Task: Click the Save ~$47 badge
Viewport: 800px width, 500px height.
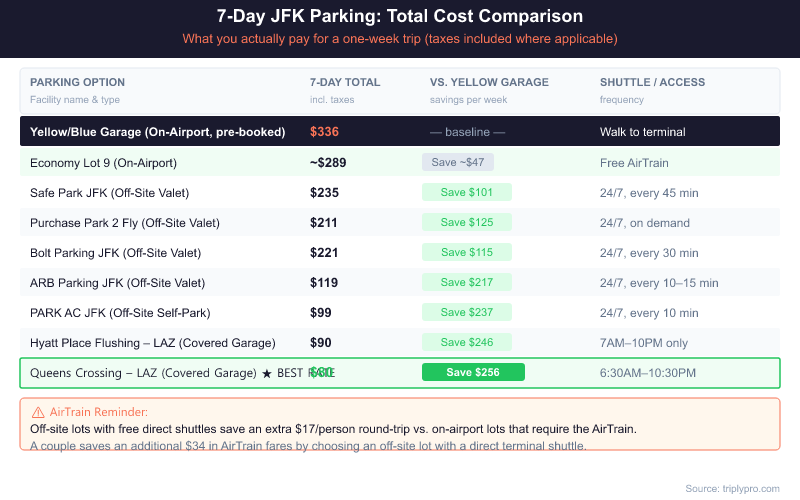Action: pyautogui.click(x=458, y=162)
